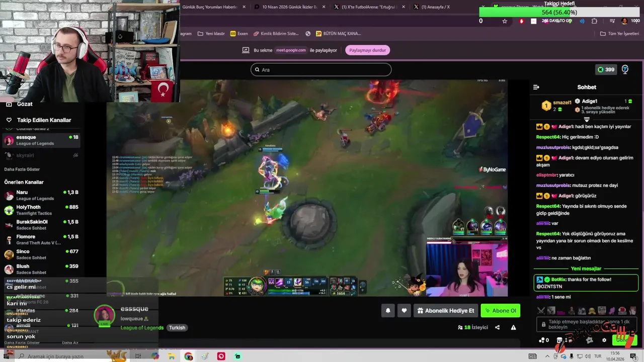
Task: Open the Windows notification center
Action: click(x=633, y=356)
